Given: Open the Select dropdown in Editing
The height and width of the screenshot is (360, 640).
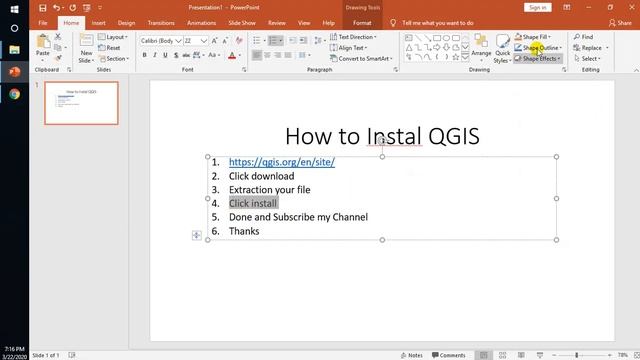Looking at the screenshot, I should click(587, 59).
